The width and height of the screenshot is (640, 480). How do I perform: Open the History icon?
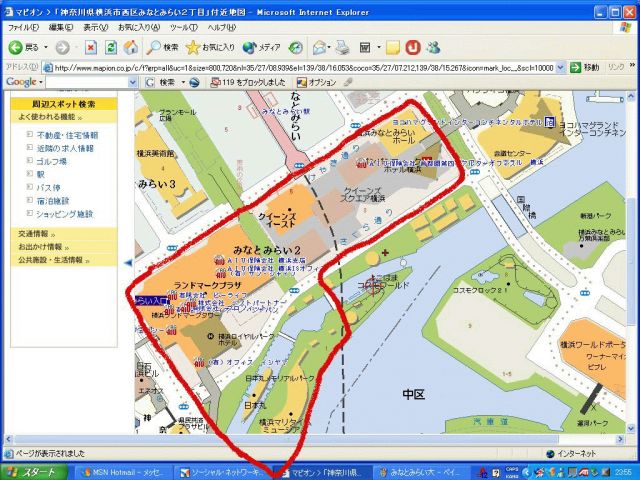296,48
